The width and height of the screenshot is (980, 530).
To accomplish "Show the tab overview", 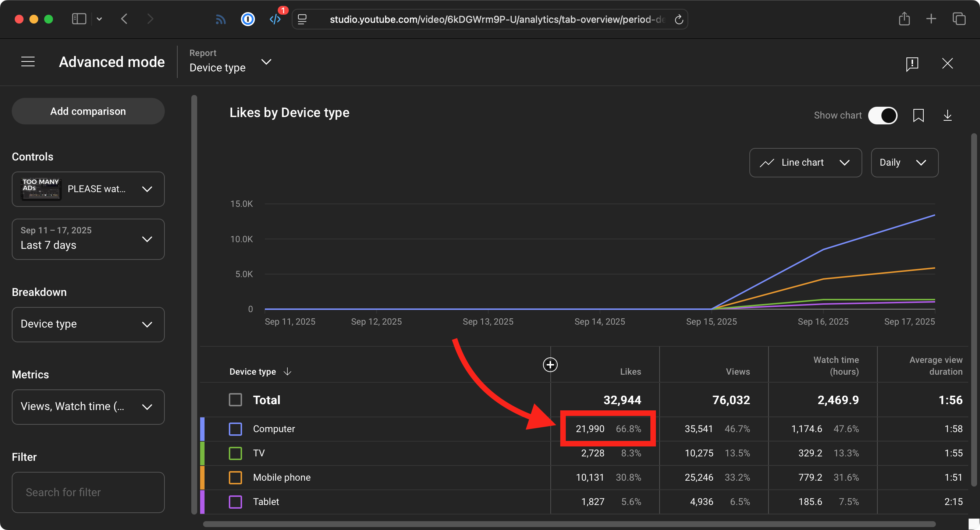I will (x=959, y=19).
